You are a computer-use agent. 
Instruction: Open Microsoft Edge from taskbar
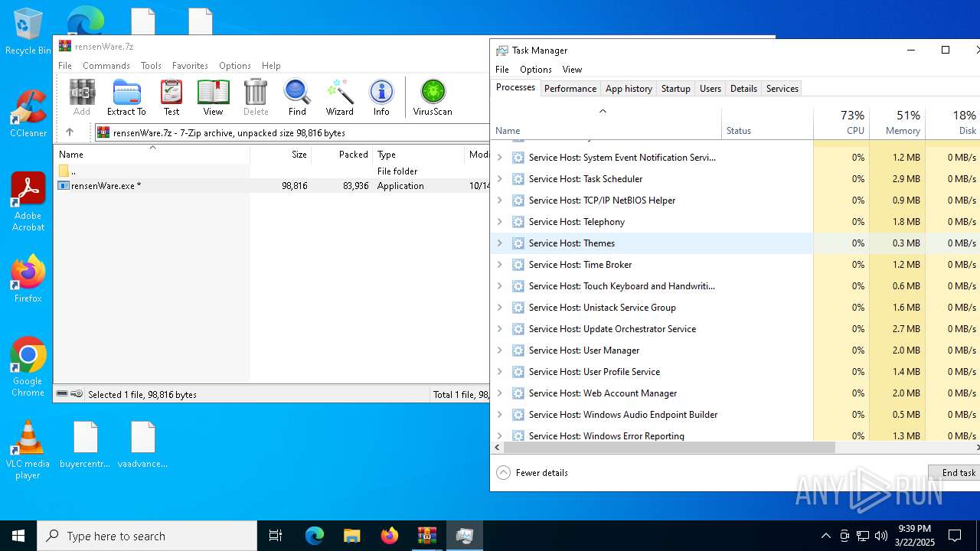[x=315, y=536]
